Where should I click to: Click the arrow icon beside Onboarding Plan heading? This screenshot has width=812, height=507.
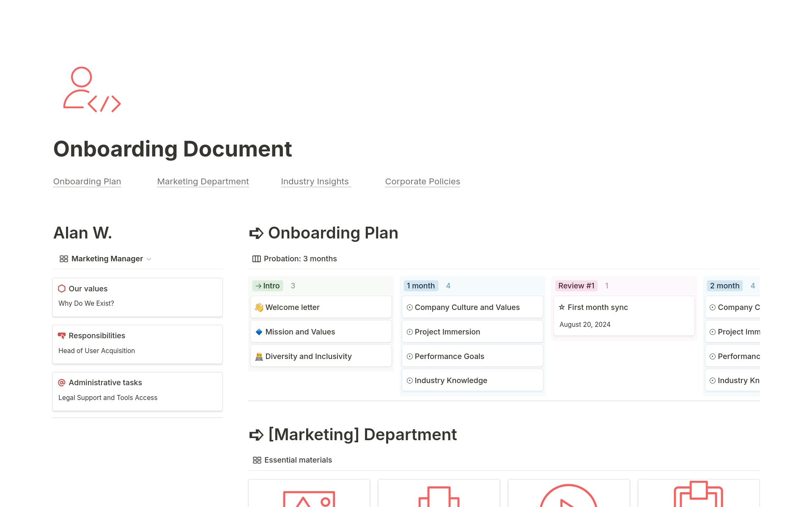coord(256,233)
